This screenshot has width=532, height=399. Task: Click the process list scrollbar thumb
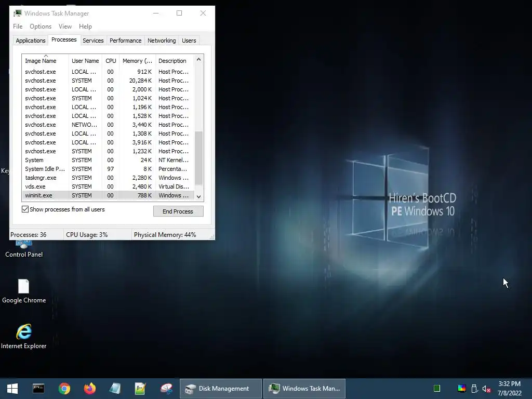coord(199,158)
